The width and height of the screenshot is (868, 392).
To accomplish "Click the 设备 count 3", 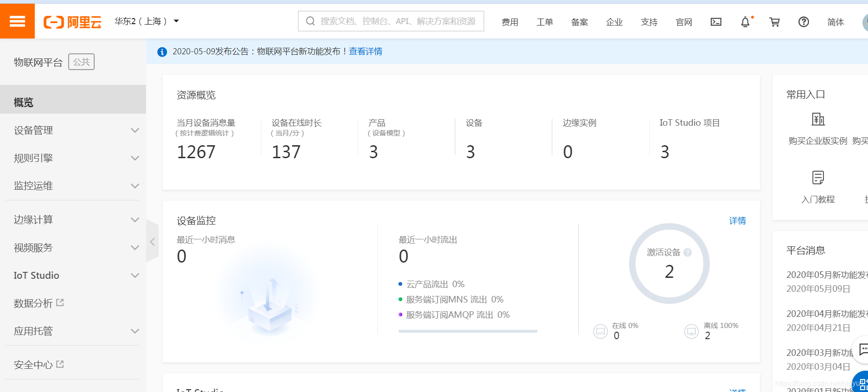I will [470, 152].
